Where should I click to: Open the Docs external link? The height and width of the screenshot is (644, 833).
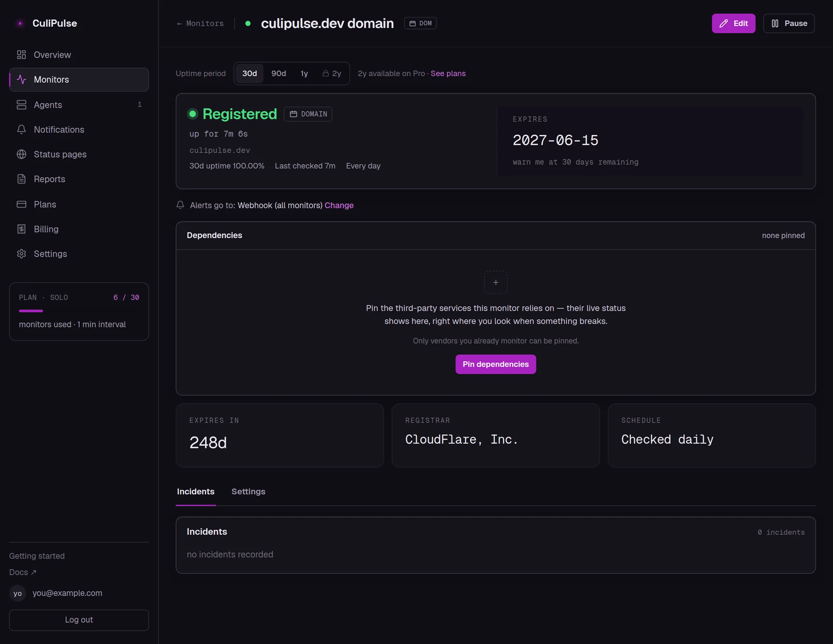[x=23, y=572]
